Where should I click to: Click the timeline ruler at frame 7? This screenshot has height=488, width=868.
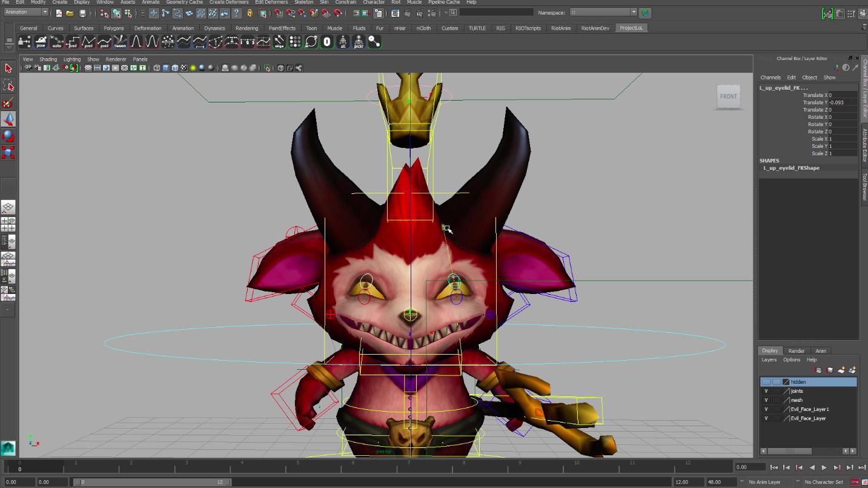click(x=409, y=466)
